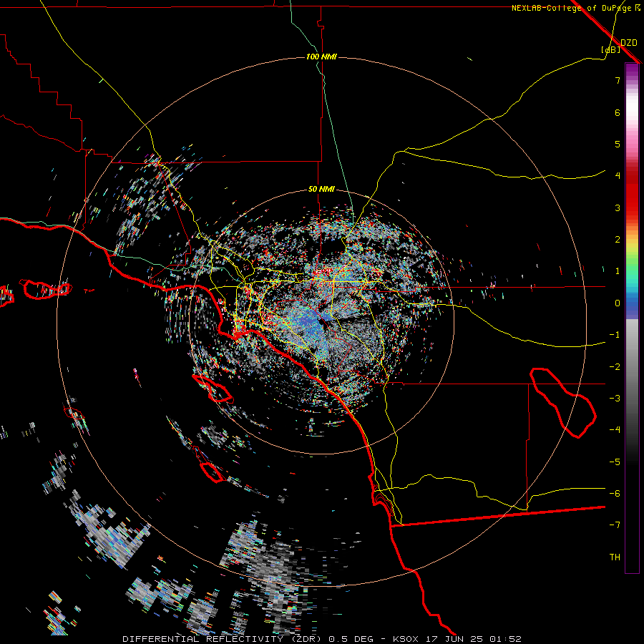Click the 2 value on the color scale
The width and height of the screenshot is (644, 644).
tap(618, 240)
